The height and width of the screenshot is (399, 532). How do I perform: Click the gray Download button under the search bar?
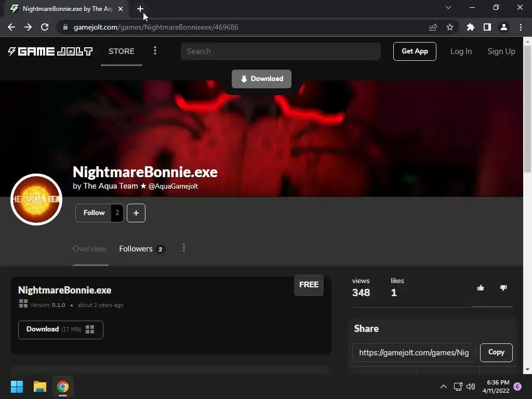click(262, 79)
